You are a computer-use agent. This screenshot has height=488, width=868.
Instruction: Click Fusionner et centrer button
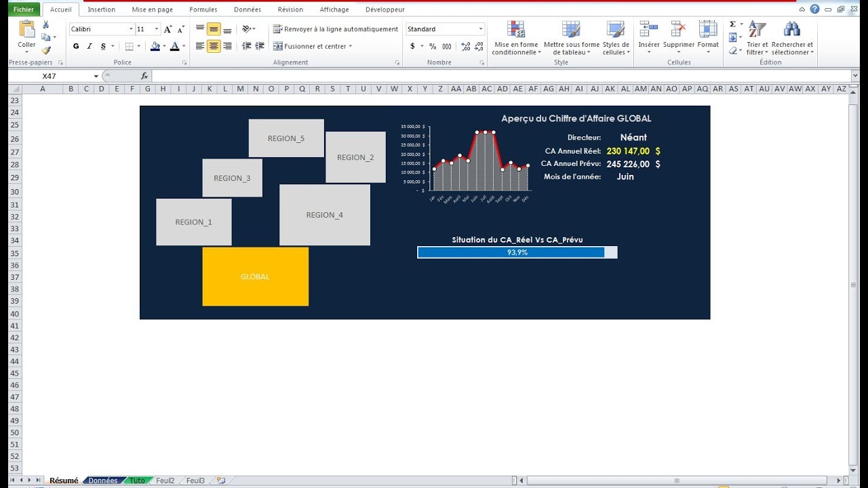313,46
